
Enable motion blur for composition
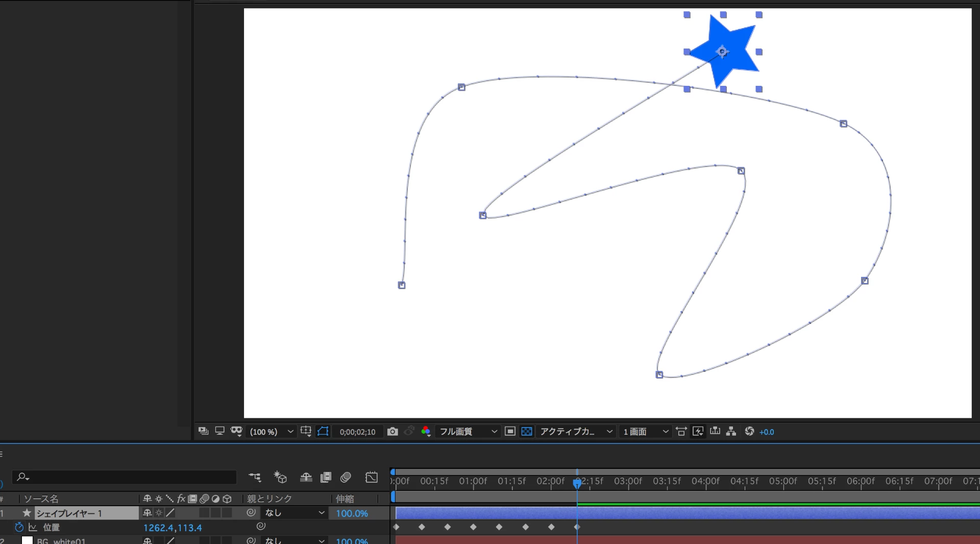[346, 477]
